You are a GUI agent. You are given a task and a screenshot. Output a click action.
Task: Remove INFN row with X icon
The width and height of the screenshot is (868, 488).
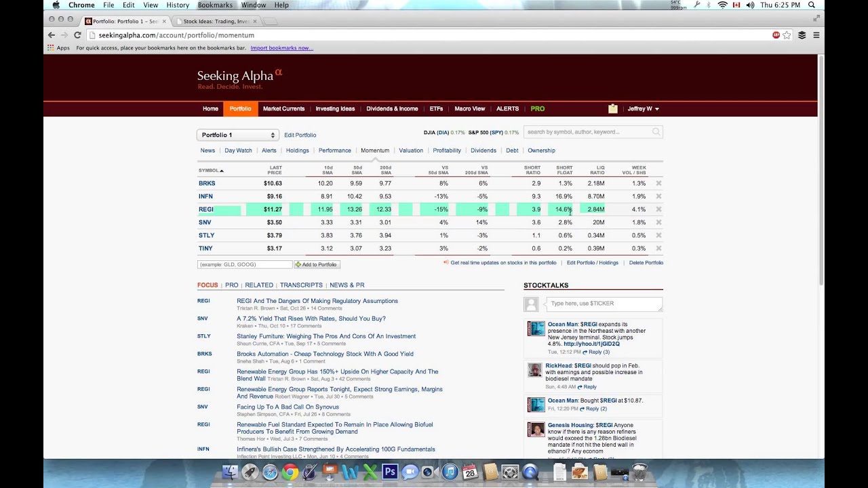click(658, 196)
